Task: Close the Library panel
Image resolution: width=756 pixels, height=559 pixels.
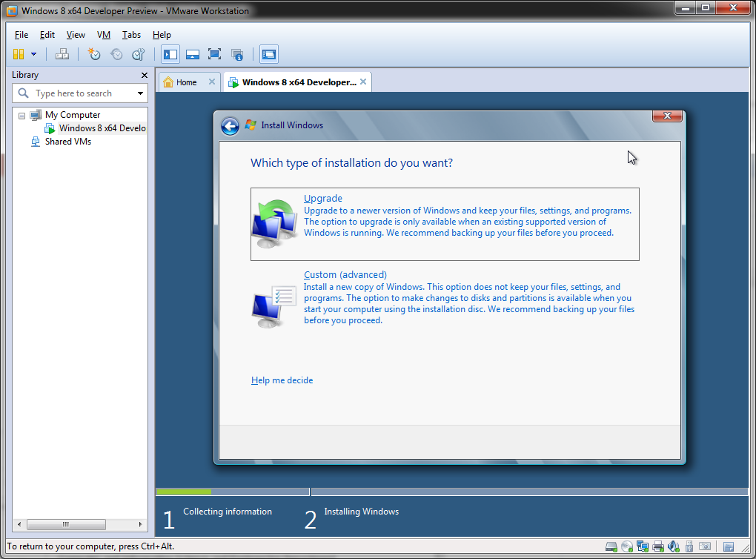Action: pos(145,75)
